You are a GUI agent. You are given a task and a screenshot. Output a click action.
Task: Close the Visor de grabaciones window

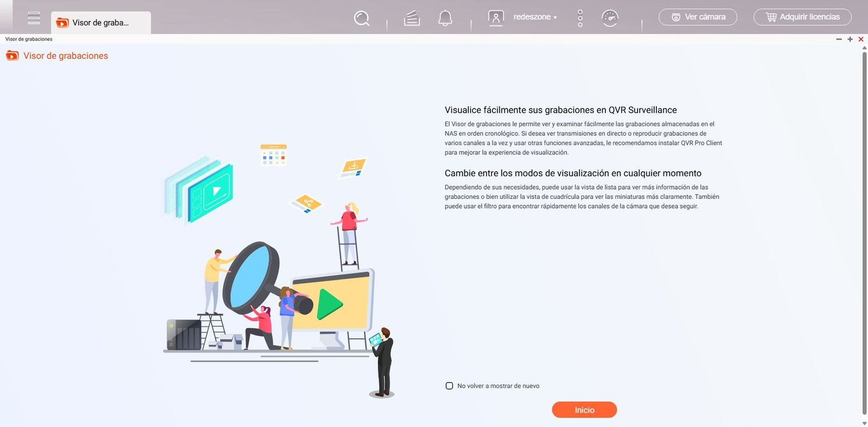pos(861,39)
